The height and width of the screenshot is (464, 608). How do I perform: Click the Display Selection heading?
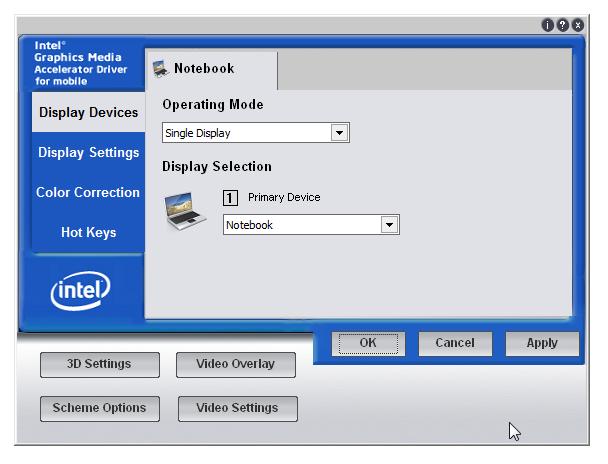[x=217, y=167]
